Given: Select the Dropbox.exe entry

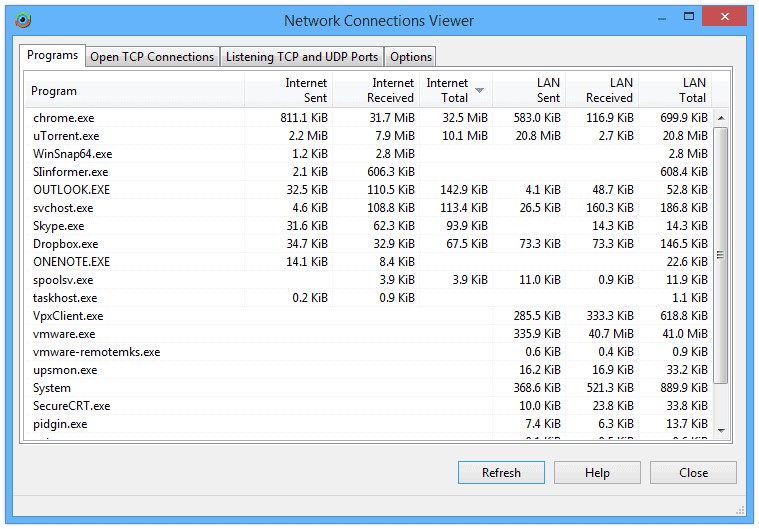Looking at the screenshot, I should 66,244.
